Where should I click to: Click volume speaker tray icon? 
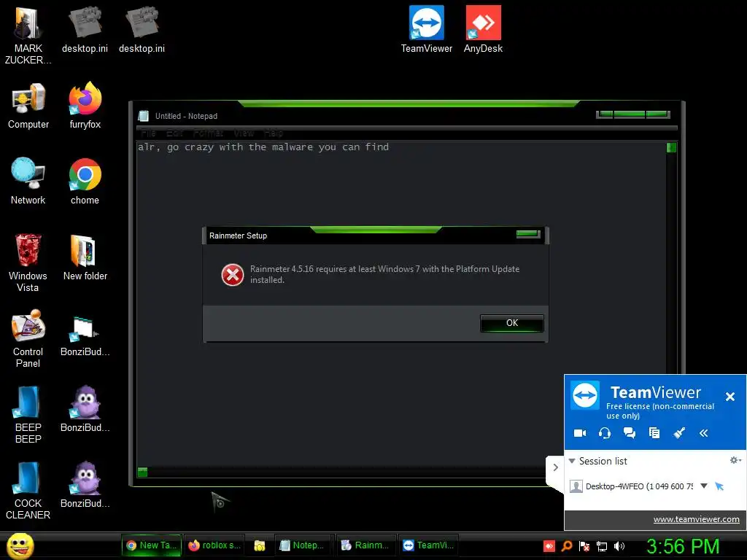point(619,546)
